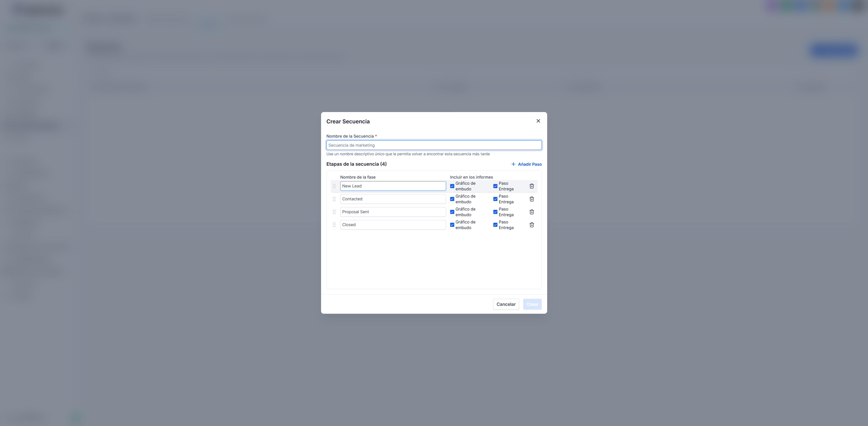Uncheck Gráfico de embudo for New Lead
This screenshot has width=868, height=426.
452,186
